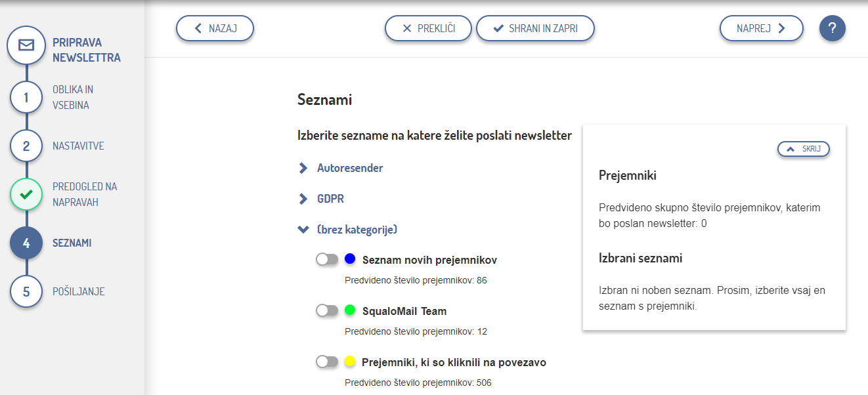Screen dimensions: 868x395
Task: Select the Seznami step label
Action: (x=72, y=243)
